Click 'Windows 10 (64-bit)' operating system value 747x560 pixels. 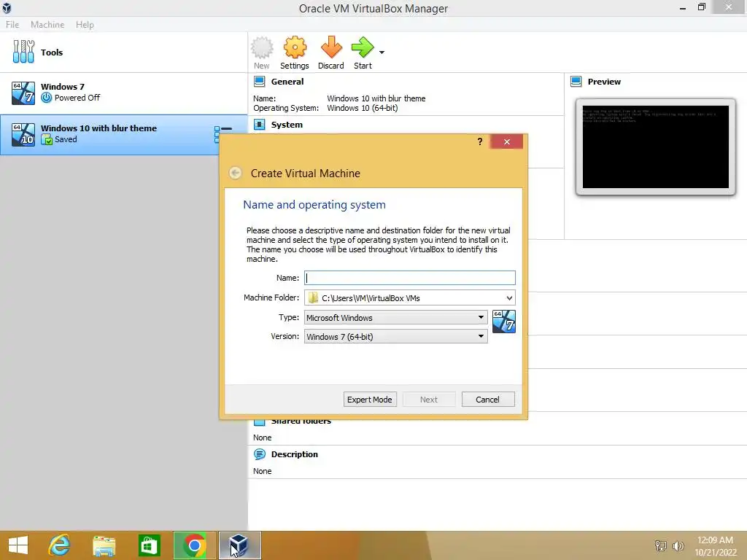coord(362,108)
